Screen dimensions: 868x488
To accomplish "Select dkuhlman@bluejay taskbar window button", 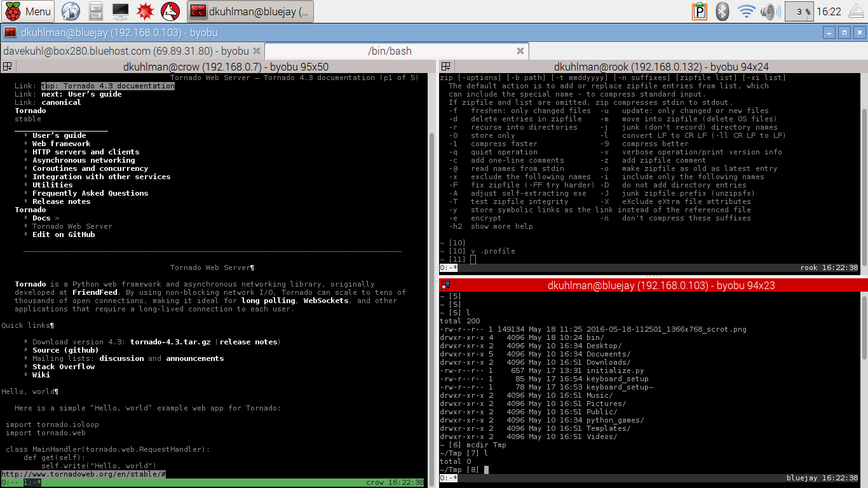I will tap(250, 11).
